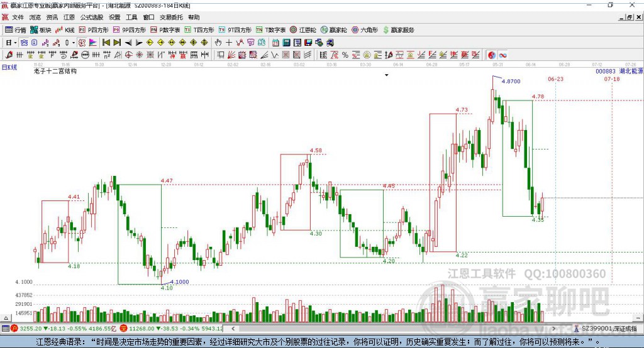644x348 pixels.
Task: Open the 江恩轮 Gann wheel
Action: (303, 30)
